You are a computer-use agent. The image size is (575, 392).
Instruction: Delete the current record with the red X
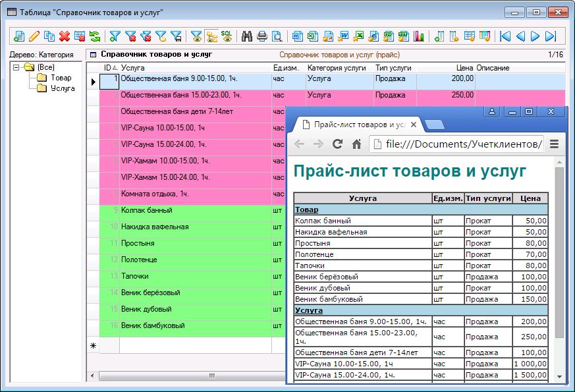[65, 36]
